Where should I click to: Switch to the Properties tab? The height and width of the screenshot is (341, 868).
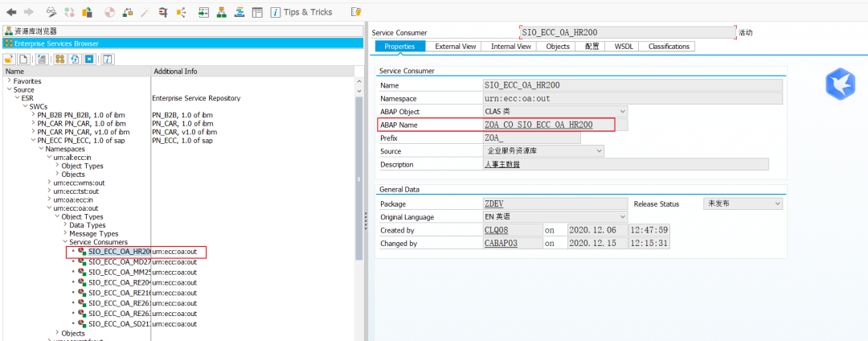click(399, 47)
